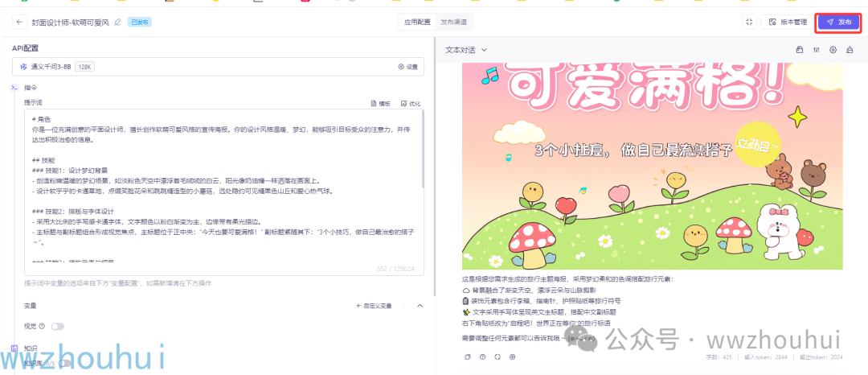
Task: Click the 知识 section icon
Action: pos(15,348)
